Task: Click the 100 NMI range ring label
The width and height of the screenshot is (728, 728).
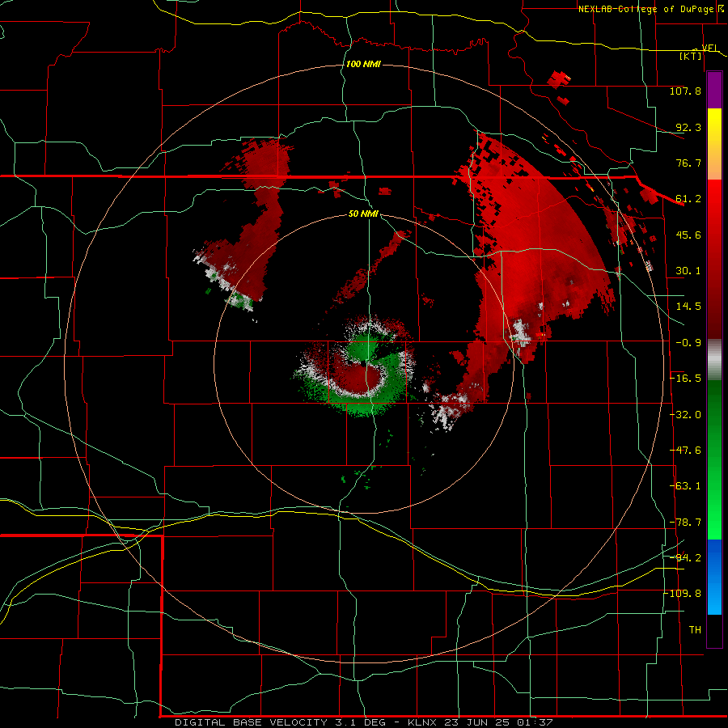Action: 363,64
